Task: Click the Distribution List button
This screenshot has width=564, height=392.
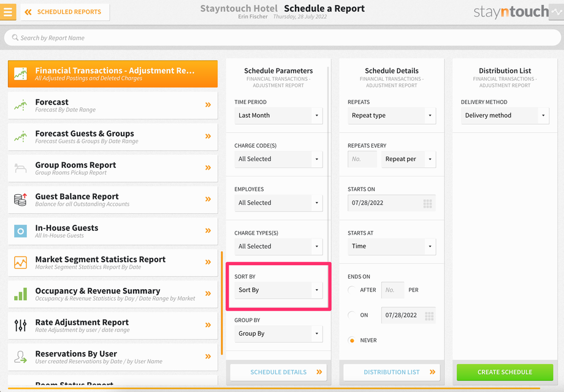Action: (x=392, y=372)
